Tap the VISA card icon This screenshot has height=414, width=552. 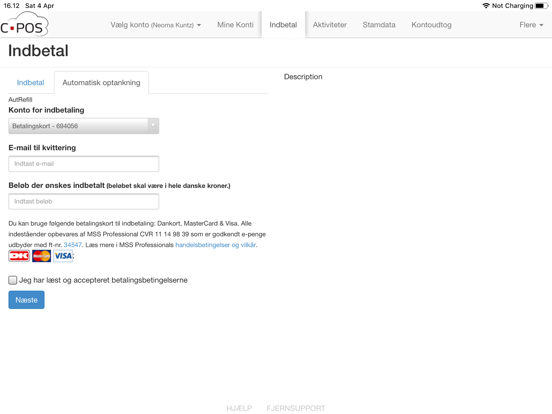(63, 256)
